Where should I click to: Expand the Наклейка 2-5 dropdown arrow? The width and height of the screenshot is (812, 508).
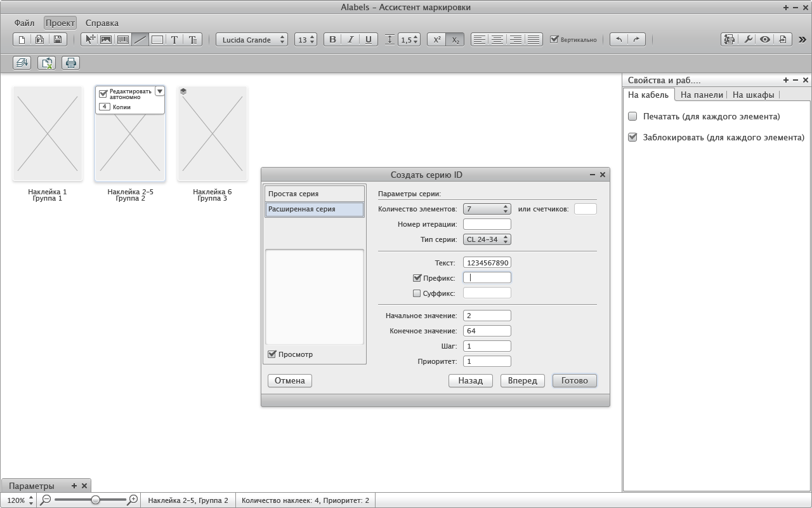coord(160,91)
